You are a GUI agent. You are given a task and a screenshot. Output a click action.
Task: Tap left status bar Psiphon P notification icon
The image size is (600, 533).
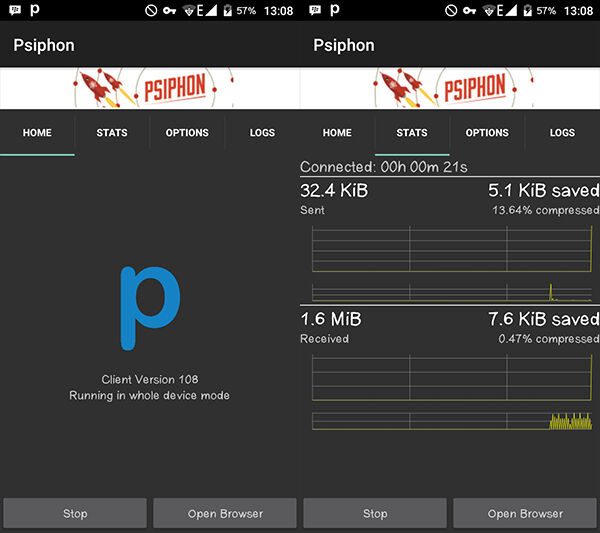[35, 10]
